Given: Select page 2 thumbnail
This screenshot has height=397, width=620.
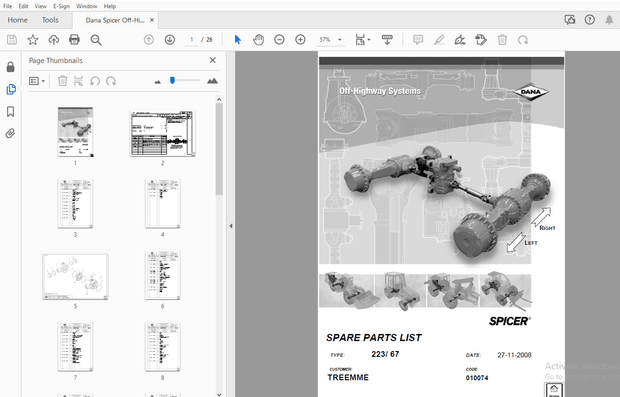Looking at the screenshot, I should 163,134.
